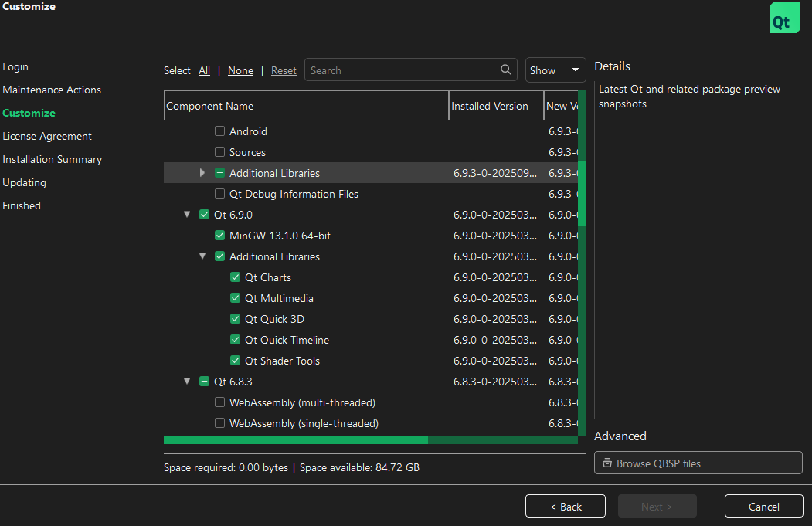
Task: Check the WebAssembly (multi-threaded) checkbox
Action: (x=220, y=402)
